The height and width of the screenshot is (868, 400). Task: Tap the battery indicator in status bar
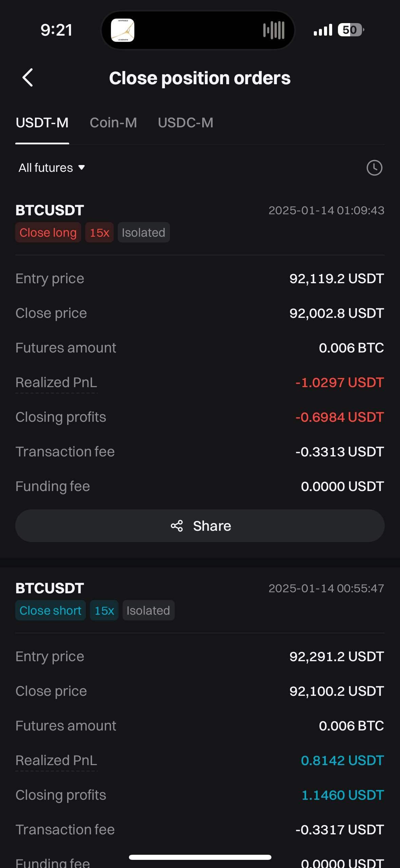[350, 30]
